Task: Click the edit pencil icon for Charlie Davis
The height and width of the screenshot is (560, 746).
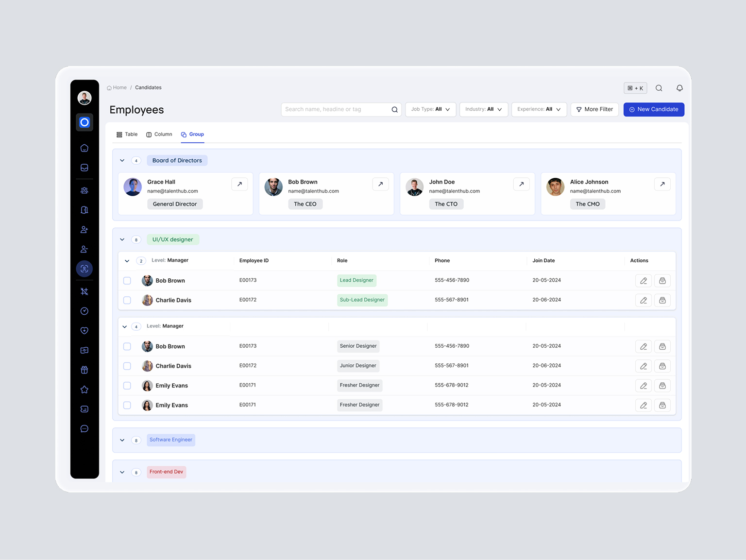Action: coord(644,300)
